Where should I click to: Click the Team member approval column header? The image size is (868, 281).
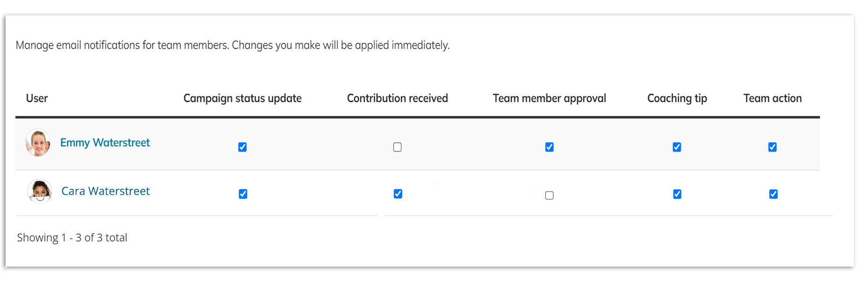point(549,98)
